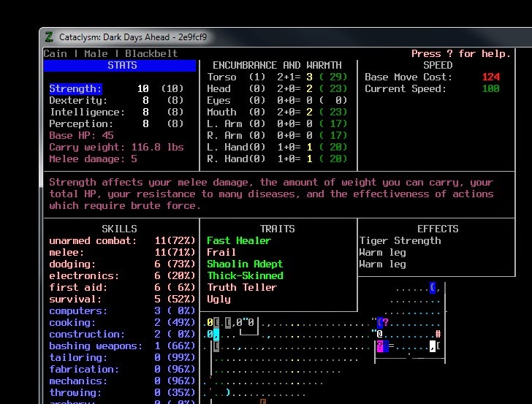532x404 pixels.
Task: Select the electronics skill row
Action: coord(122,275)
